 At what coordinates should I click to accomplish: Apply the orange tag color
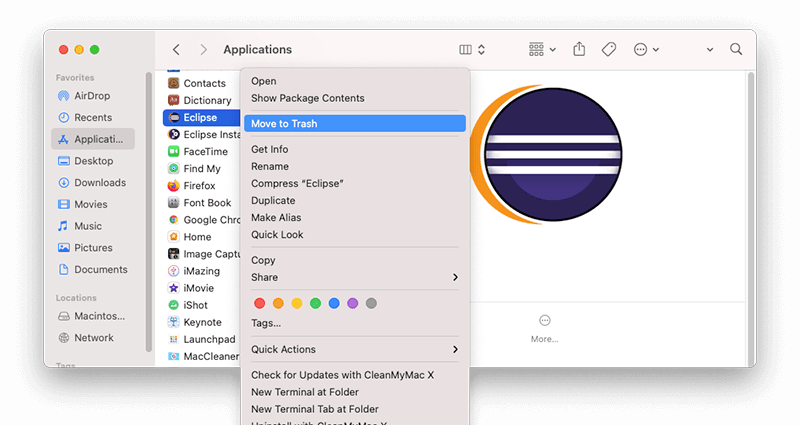[x=278, y=304]
